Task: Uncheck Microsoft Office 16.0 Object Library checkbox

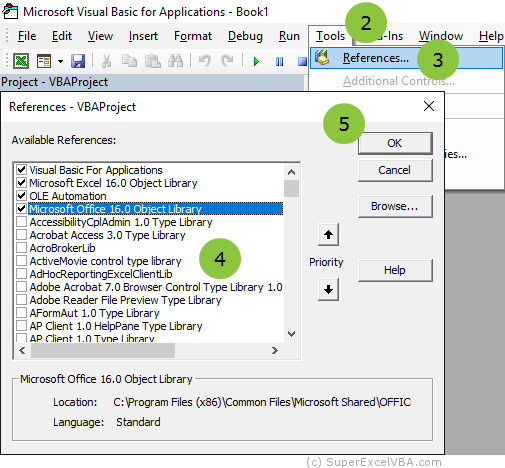Action: coord(21,209)
